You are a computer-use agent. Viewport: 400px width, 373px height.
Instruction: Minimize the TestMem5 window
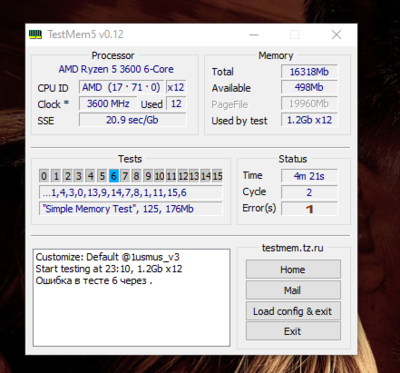[254, 34]
